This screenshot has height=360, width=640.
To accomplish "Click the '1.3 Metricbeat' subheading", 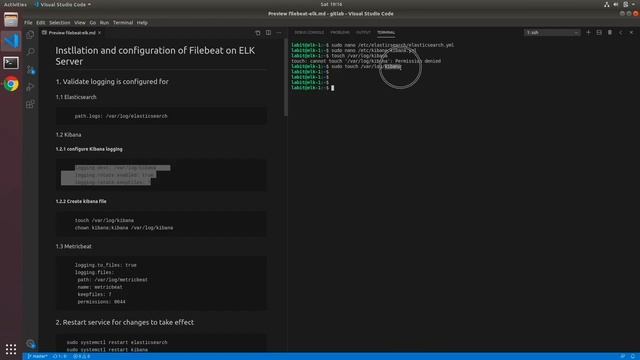I will click(73, 247).
